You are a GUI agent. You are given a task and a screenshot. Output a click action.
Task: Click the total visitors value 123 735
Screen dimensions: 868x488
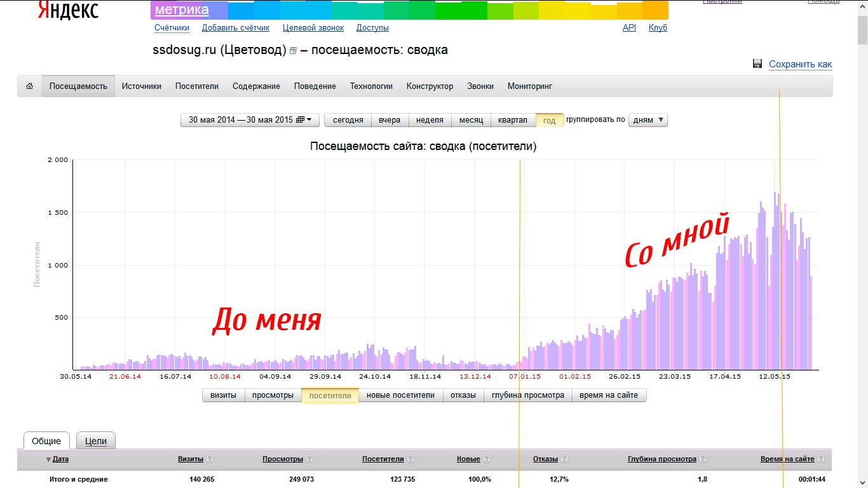coord(402,479)
